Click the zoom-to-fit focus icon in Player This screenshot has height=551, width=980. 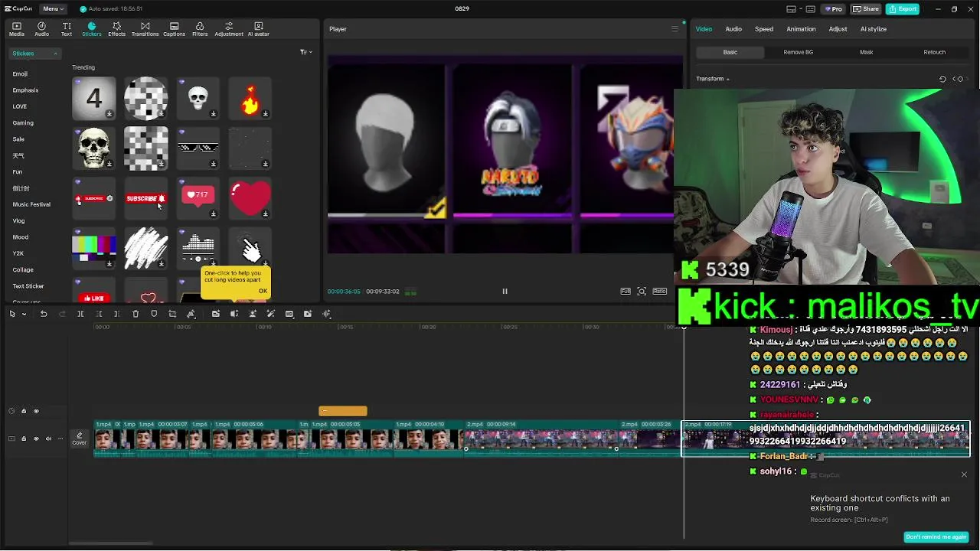[x=642, y=292]
